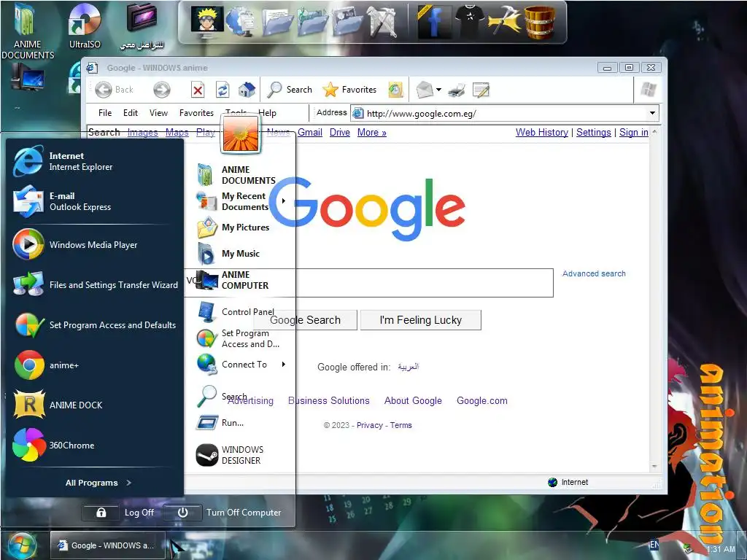Click I'm Feeling Lucky button
Screen dimensions: 747x560
pos(421,320)
